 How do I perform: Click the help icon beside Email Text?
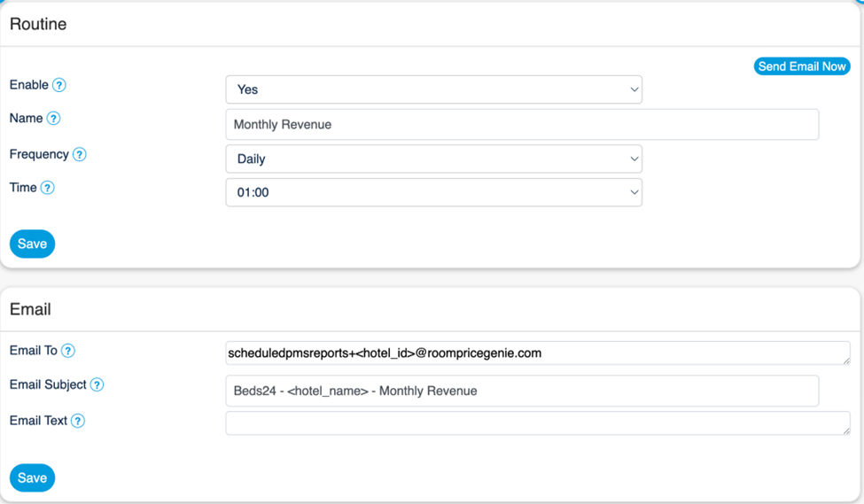(78, 421)
